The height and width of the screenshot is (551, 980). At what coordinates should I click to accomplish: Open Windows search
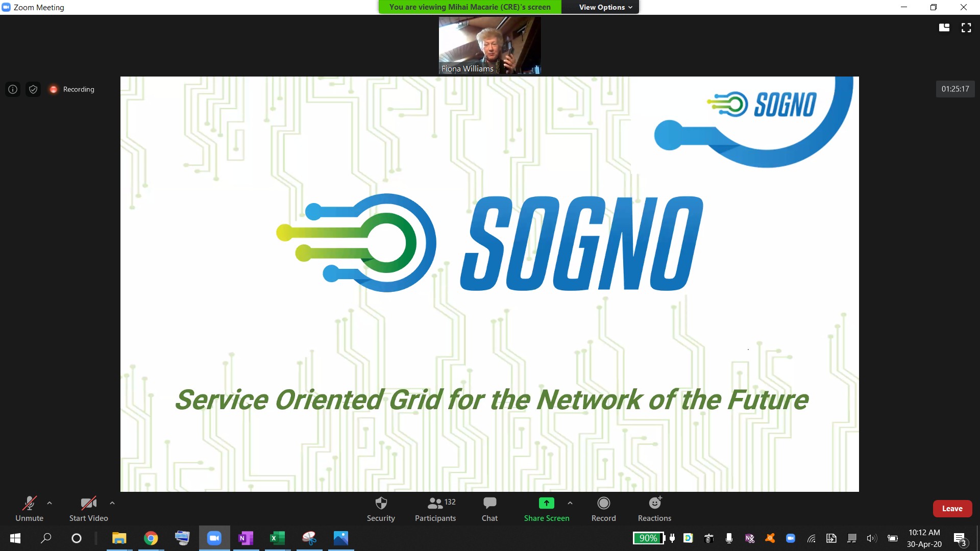[46, 538]
